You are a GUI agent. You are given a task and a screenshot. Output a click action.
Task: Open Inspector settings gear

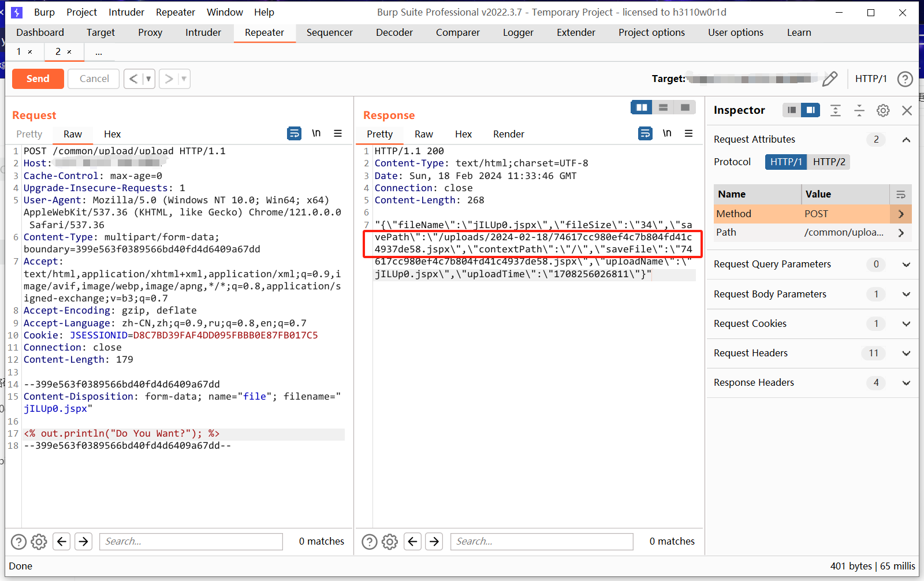(x=883, y=110)
